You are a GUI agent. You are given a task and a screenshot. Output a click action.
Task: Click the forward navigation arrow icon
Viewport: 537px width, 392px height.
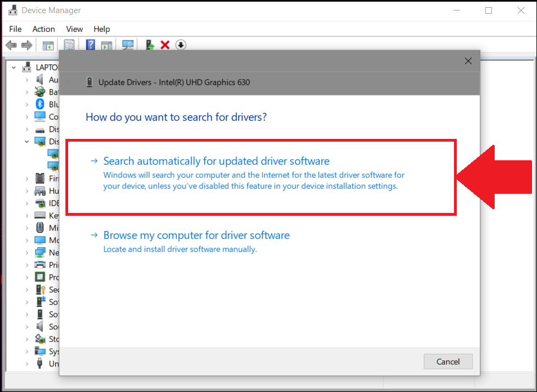pyautogui.click(x=26, y=44)
